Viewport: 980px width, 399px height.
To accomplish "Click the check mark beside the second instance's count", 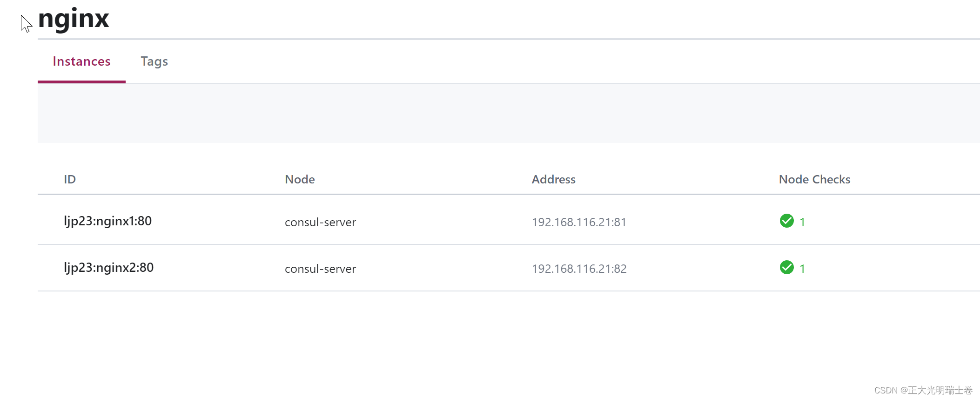I will tap(787, 268).
